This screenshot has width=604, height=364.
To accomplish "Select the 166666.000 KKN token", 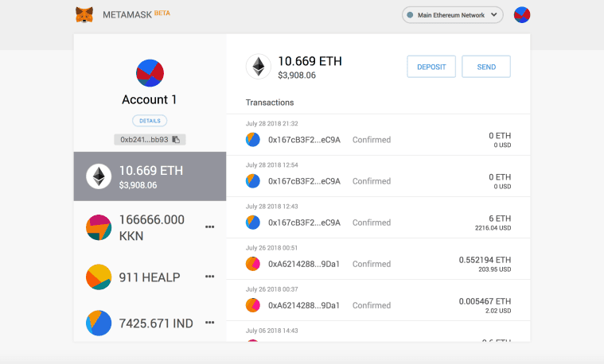I will pyautogui.click(x=150, y=227).
